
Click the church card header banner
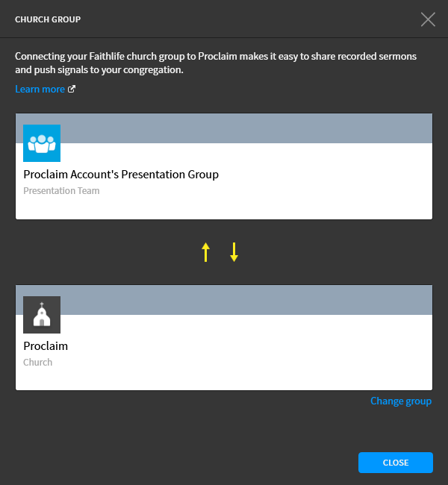246,300
